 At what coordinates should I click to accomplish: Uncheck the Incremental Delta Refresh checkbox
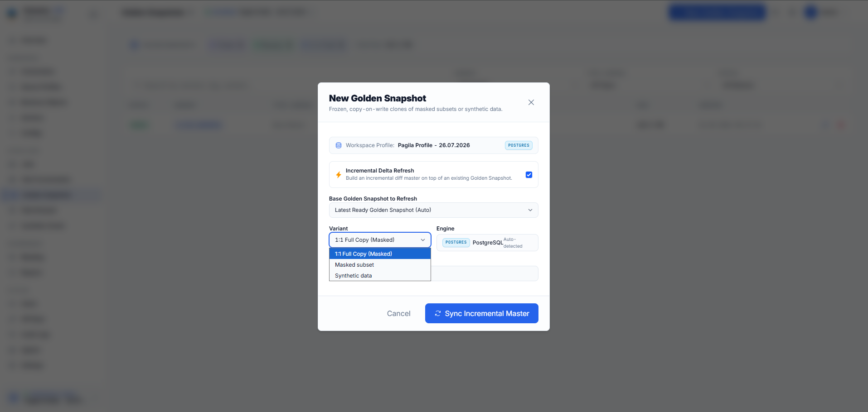pyautogui.click(x=529, y=175)
